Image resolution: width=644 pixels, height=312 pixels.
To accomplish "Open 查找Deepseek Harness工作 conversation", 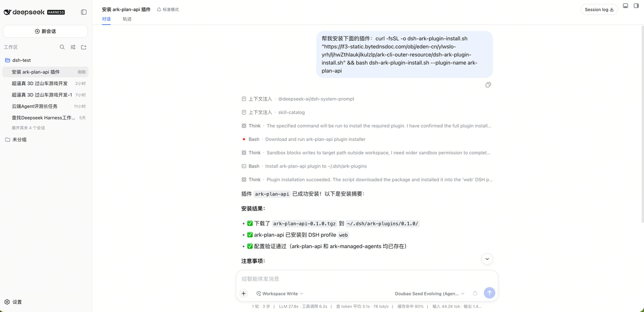I will coord(45,118).
